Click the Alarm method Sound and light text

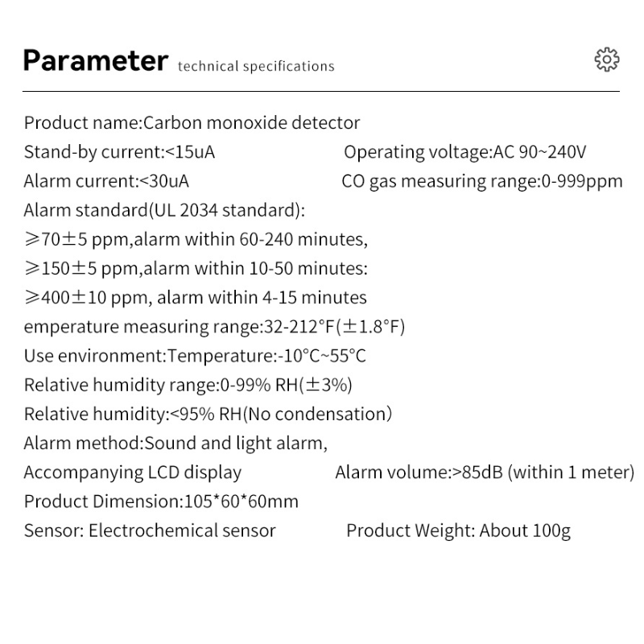coord(175,443)
